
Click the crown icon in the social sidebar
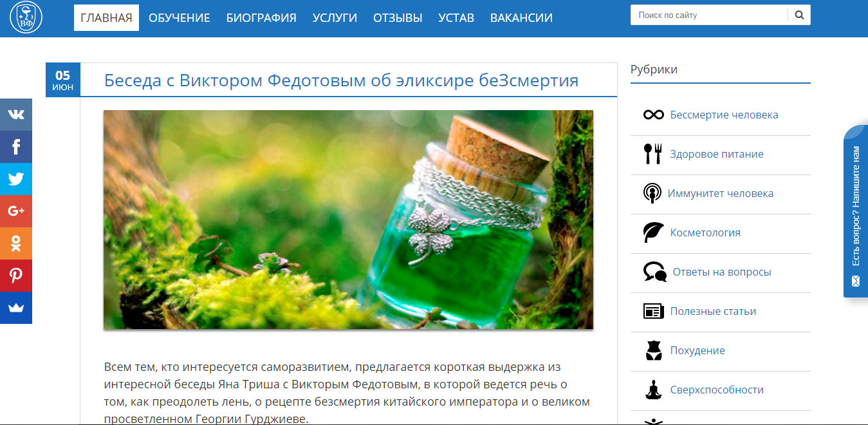pos(16,308)
